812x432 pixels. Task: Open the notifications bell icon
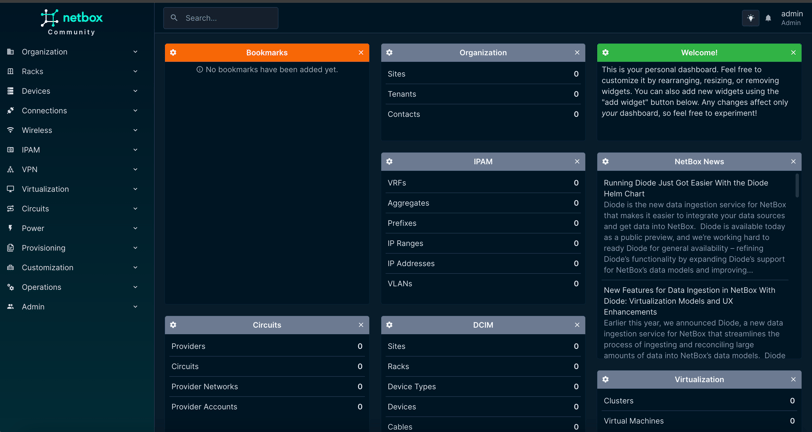click(768, 18)
